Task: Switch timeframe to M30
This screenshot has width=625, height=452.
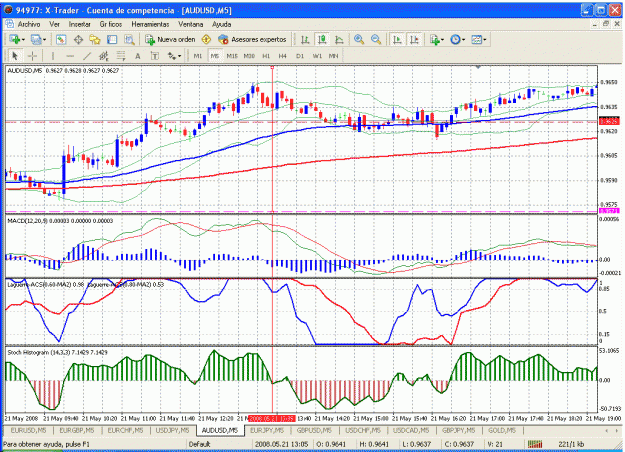Action: tap(249, 56)
